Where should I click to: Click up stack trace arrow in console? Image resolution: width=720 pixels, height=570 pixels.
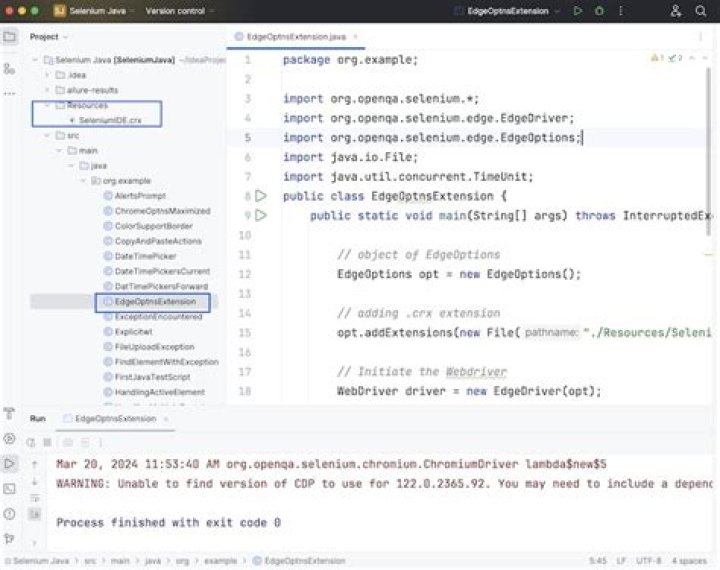pos(34,464)
